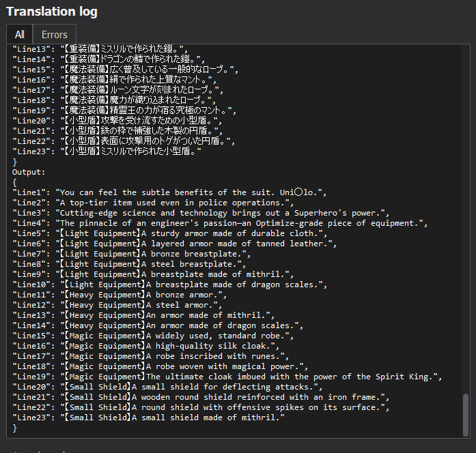The image size is (476, 453).
Task: Click output Line9 'breastplate made of mithril'
Action: click(x=153, y=274)
